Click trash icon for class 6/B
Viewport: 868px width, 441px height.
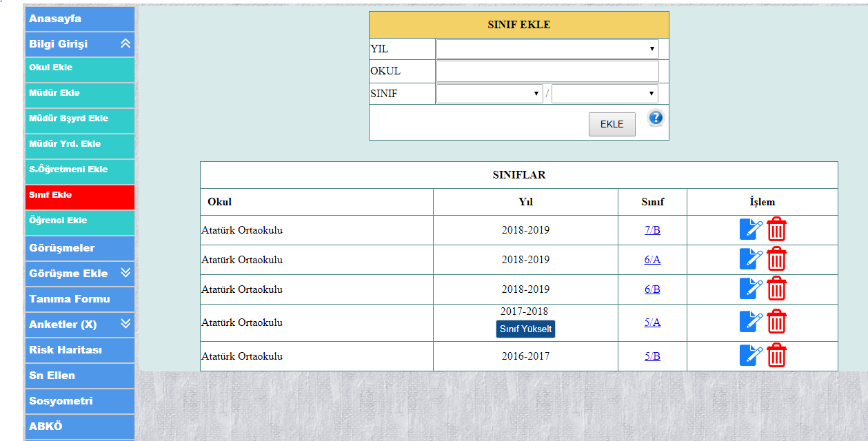pyautogui.click(x=777, y=289)
